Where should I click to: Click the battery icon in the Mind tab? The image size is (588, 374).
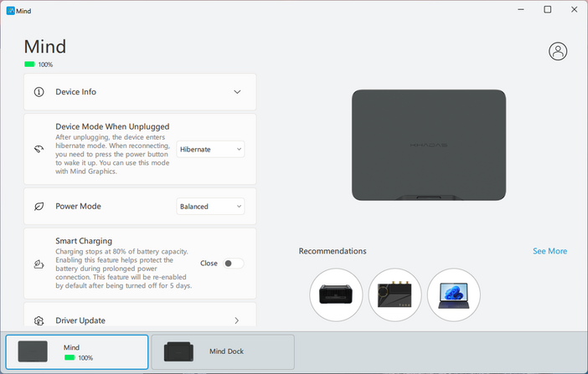click(x=70, y=357)
